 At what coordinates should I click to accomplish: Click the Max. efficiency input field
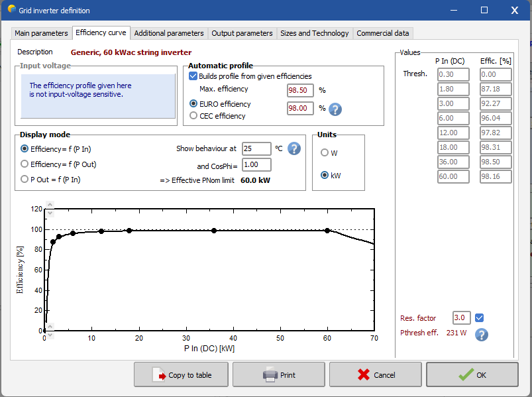pos(300,90)
